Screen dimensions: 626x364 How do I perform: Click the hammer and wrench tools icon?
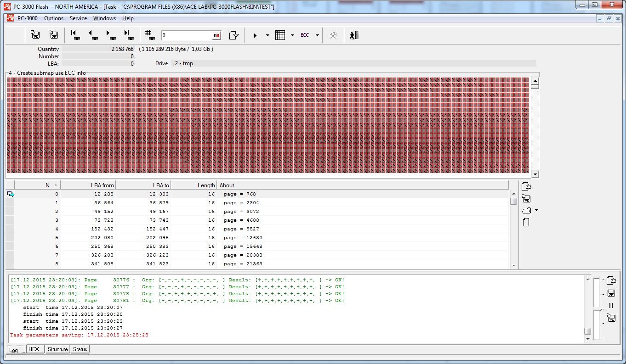[x=334, y=35]
